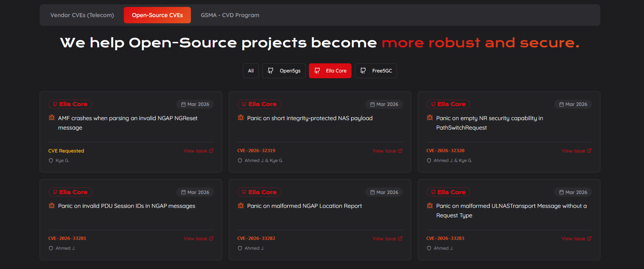This screenshot has height=269, width=644.
Task: Click bug icon beside invalid PDU Session IDs title
Action: pos(52,206)
